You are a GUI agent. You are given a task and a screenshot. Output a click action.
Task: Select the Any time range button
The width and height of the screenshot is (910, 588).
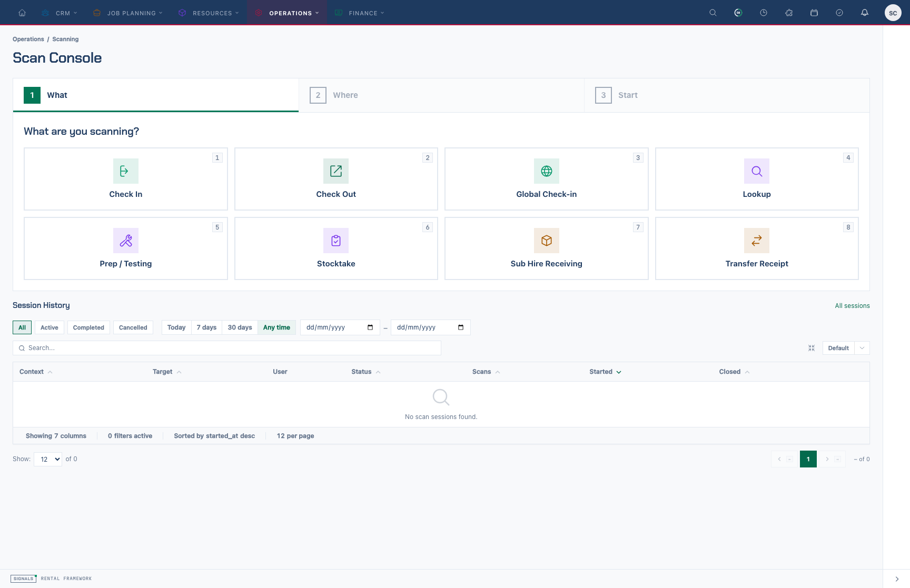[276, 327]
